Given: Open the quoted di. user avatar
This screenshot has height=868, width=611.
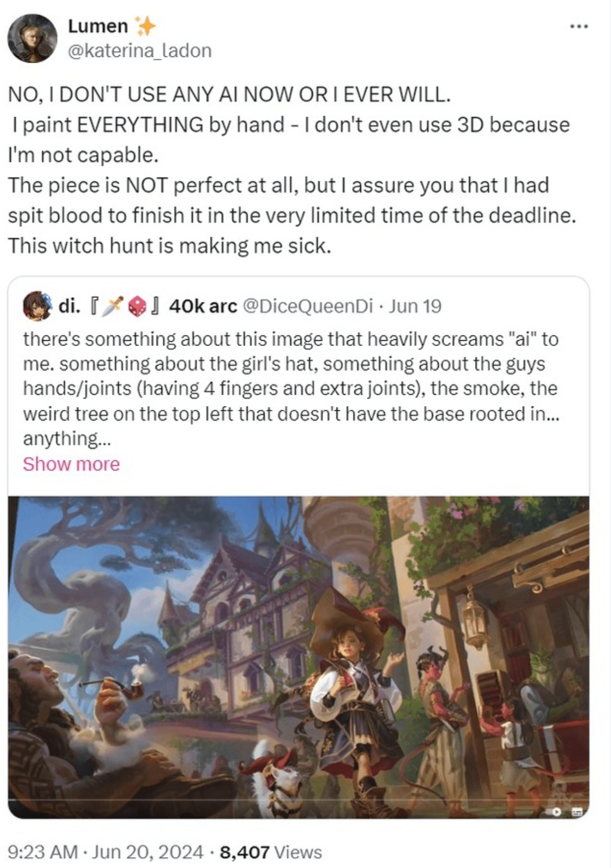Looking at the screenshot, I should coord(37,306).
